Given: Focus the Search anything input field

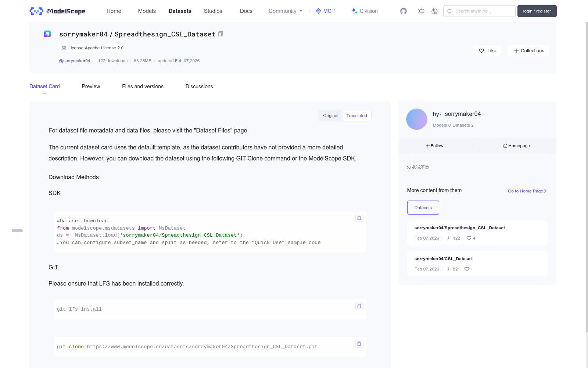Looking at the screenshot, I should [479, 11].
